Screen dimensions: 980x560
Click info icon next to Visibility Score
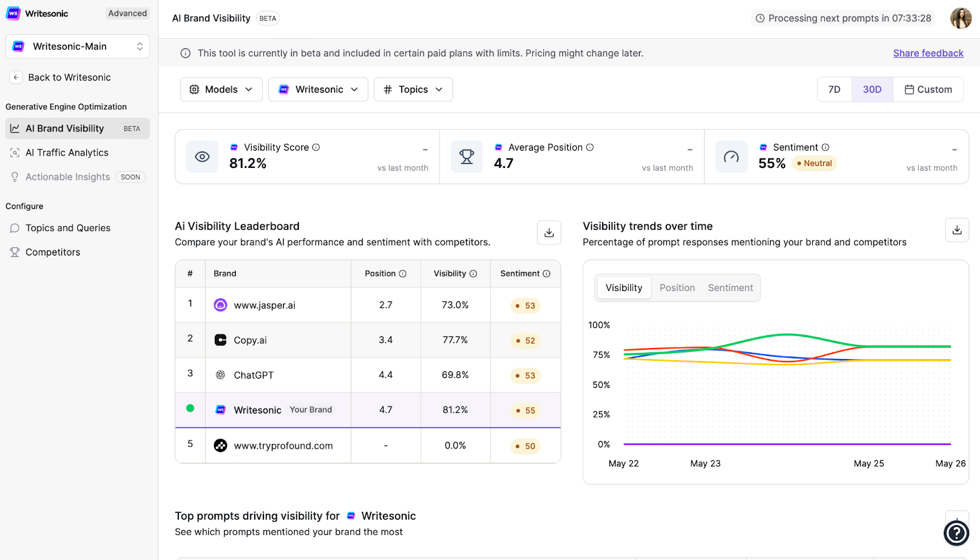pyautogui.click(x=316, y=147)
